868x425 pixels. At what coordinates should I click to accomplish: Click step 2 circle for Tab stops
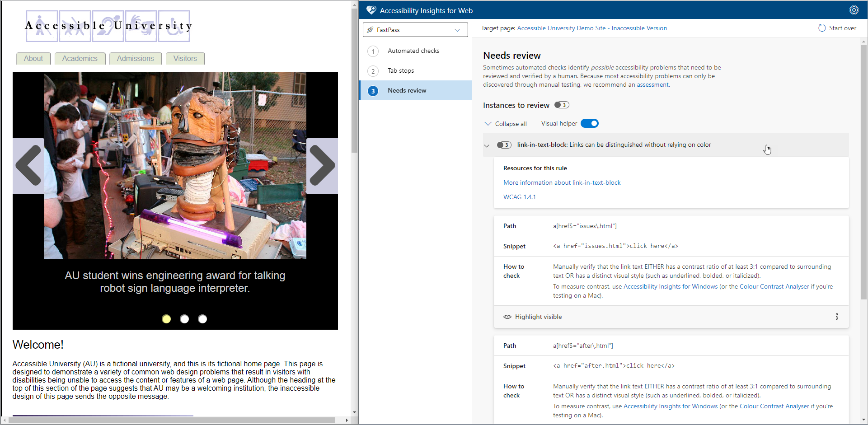pos(373,71)
